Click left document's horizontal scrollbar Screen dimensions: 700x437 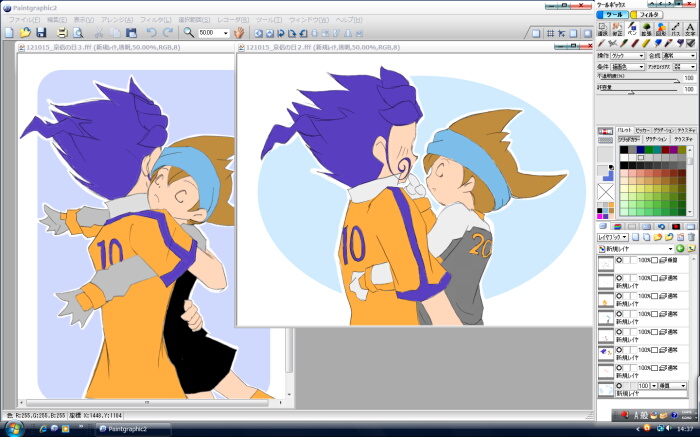pyautogui.click(x=150, y=403)
